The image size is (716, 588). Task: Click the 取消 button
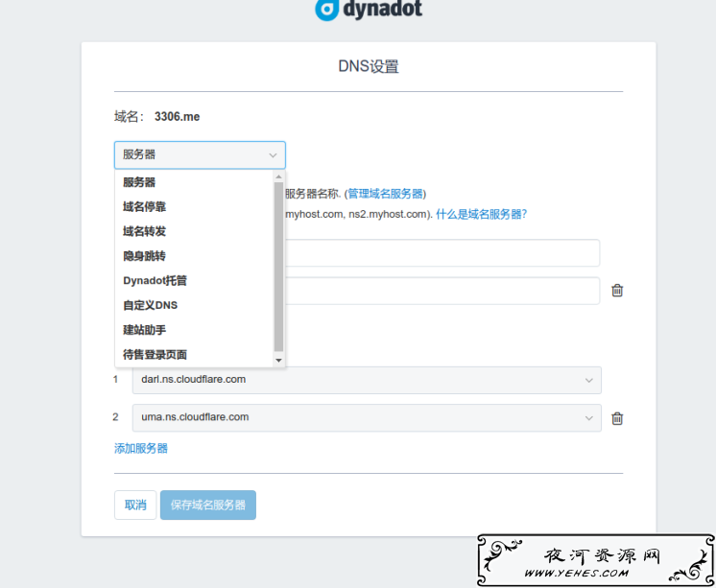pyautogui.click(x=135, y=505)
